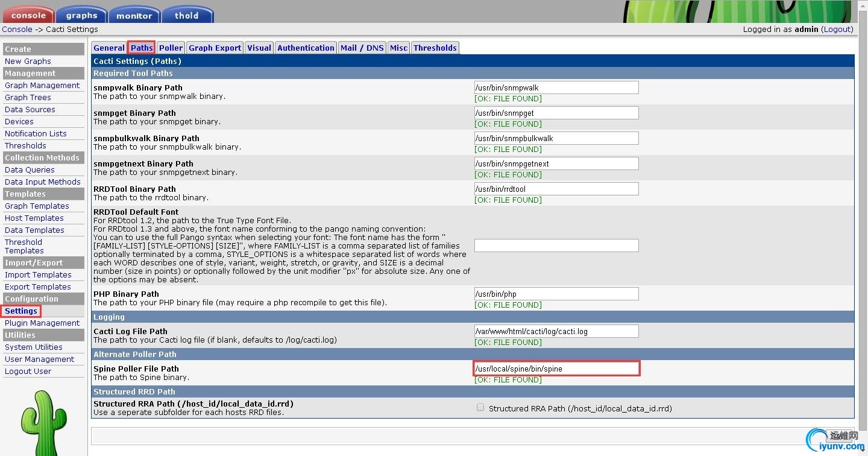The width and height of the screenshot is (868, 456).
Task: Open Data Sources in sidebar
Action: [30, 109]
